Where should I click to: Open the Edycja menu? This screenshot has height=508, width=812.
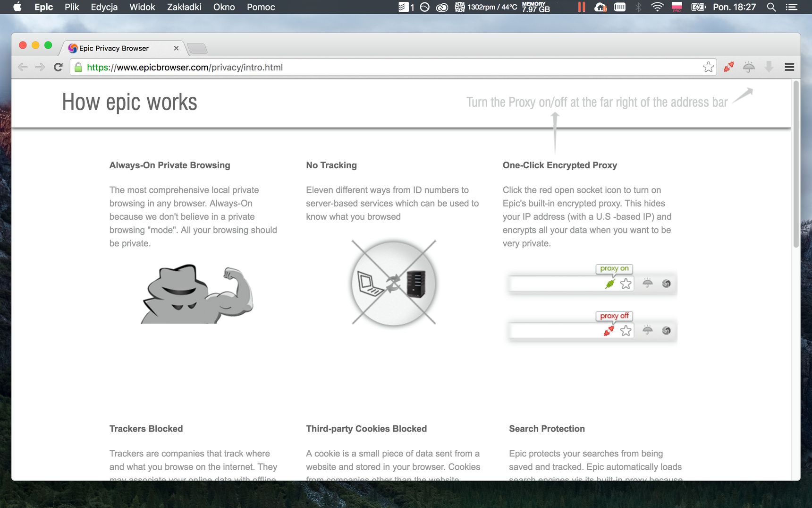click(104, 7)
